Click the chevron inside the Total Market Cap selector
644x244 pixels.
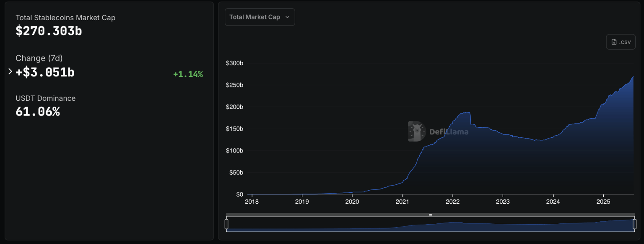coord(288,17)
